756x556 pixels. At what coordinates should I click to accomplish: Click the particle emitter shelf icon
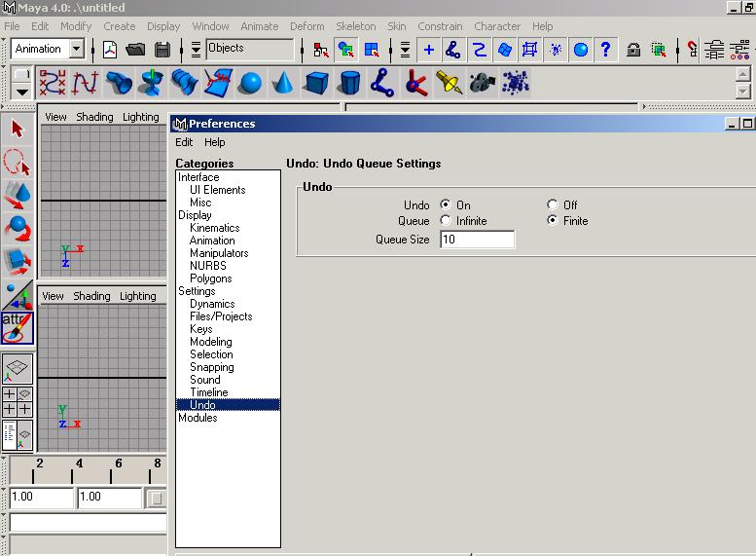click(x=515, y=83)
